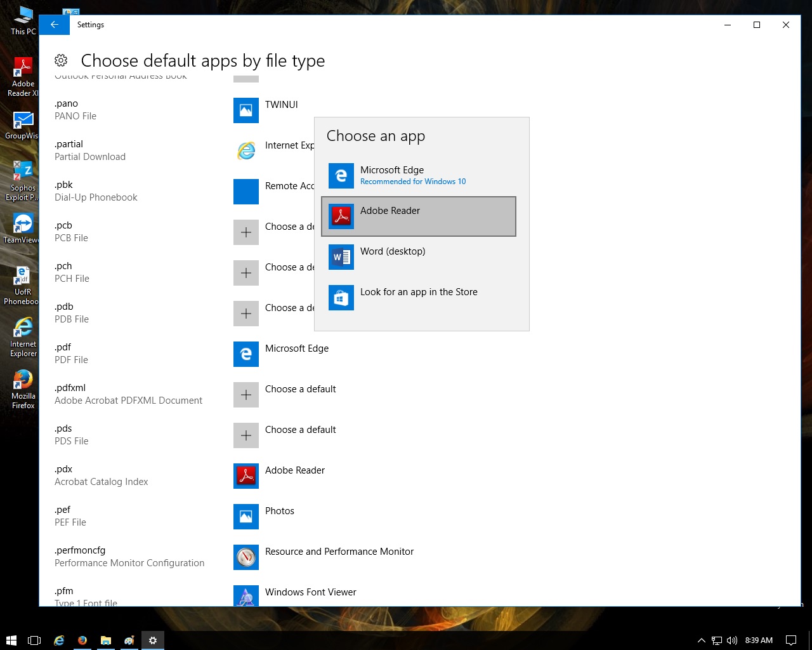Click plus icon for .pds file type

[x=246, y=435]
